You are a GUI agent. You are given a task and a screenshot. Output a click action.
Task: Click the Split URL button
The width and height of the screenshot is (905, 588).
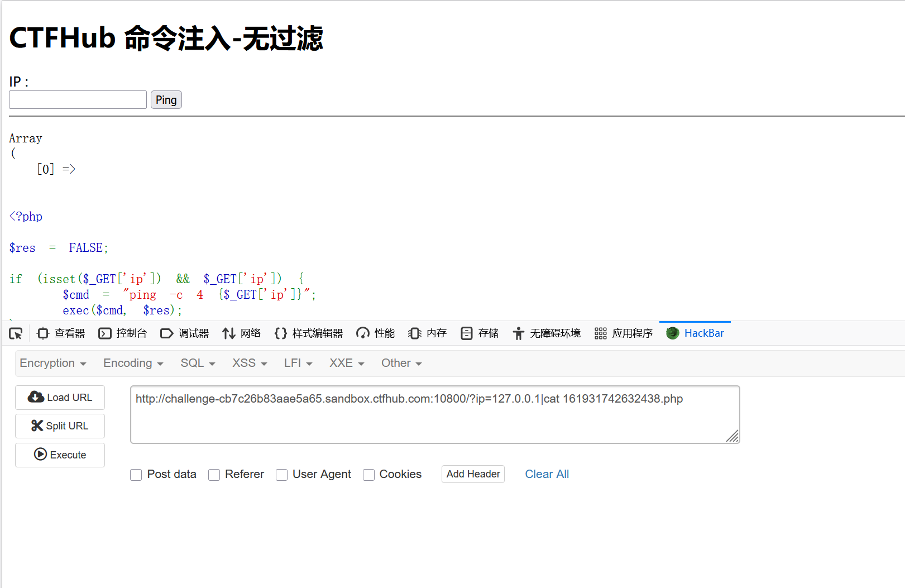[x=60, y=426]
